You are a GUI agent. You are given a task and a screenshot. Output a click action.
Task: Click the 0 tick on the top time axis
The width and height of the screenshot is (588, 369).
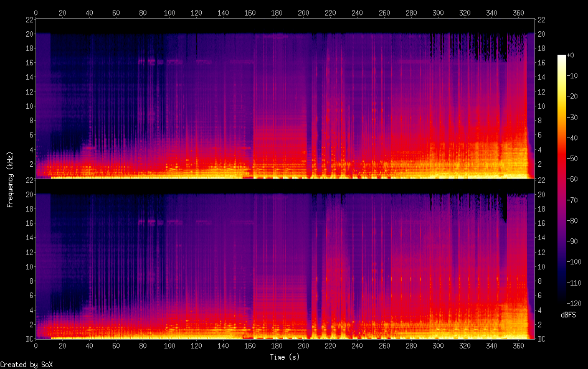tap(36, 12)
